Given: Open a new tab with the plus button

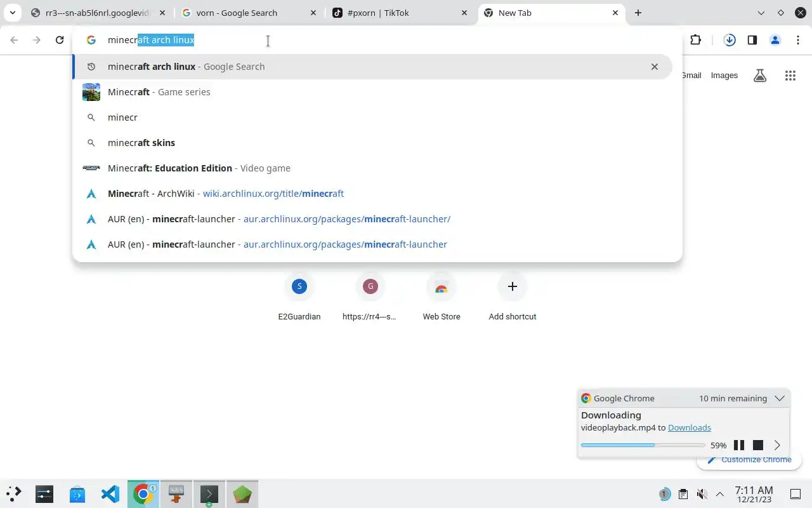Looking at the screenshot, I should (638, 13).
